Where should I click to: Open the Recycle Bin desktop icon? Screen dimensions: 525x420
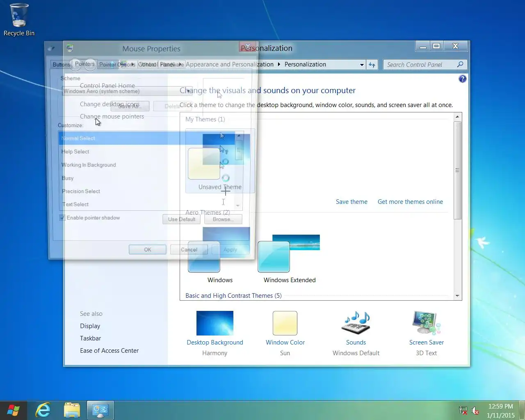19,20
